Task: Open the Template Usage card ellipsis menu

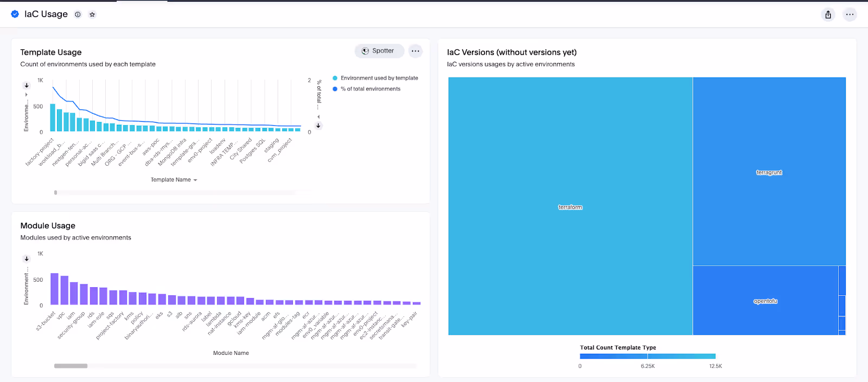Action: tap(415, 51)
